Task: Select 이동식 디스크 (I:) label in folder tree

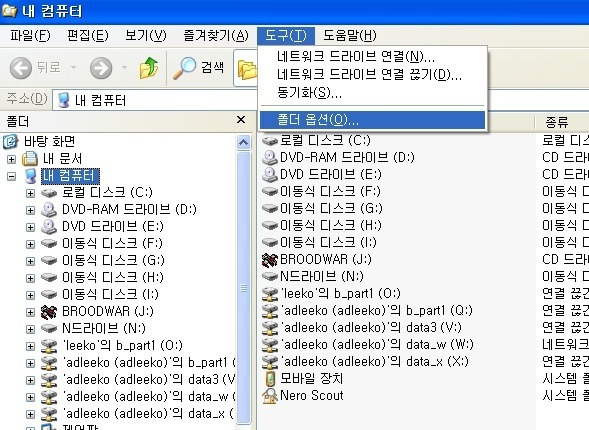Action: (111, 294)
